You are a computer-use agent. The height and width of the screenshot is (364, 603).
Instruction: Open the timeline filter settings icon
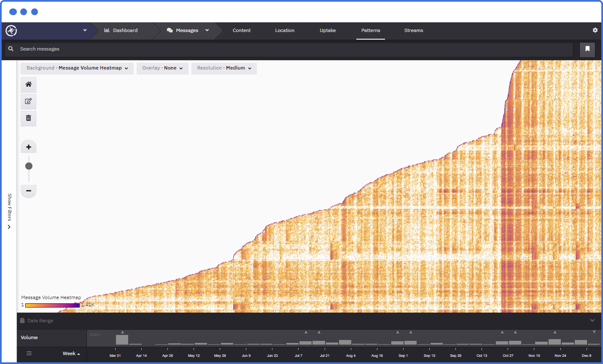coord(29,354)
